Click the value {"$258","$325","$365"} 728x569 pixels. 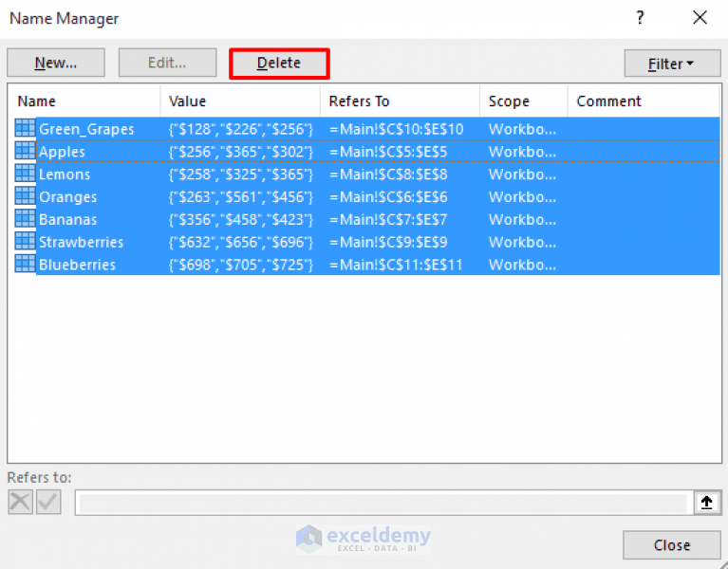click(x=241, y=174)
